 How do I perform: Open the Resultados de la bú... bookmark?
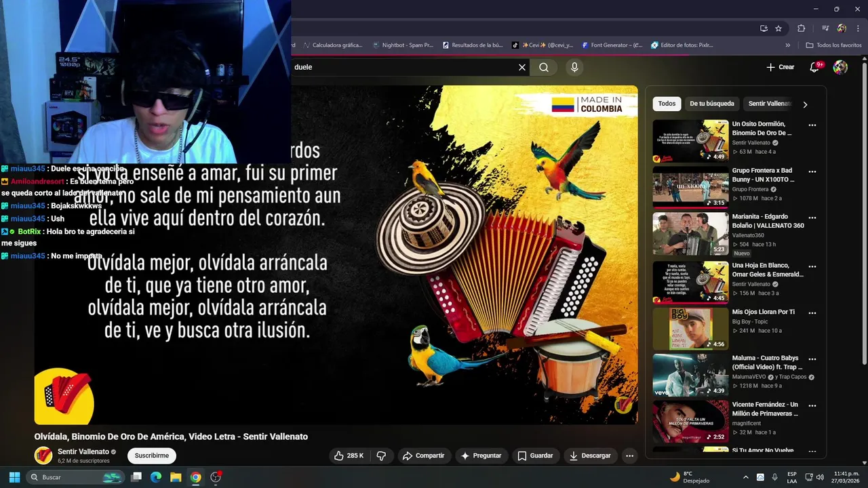[473, 45]
